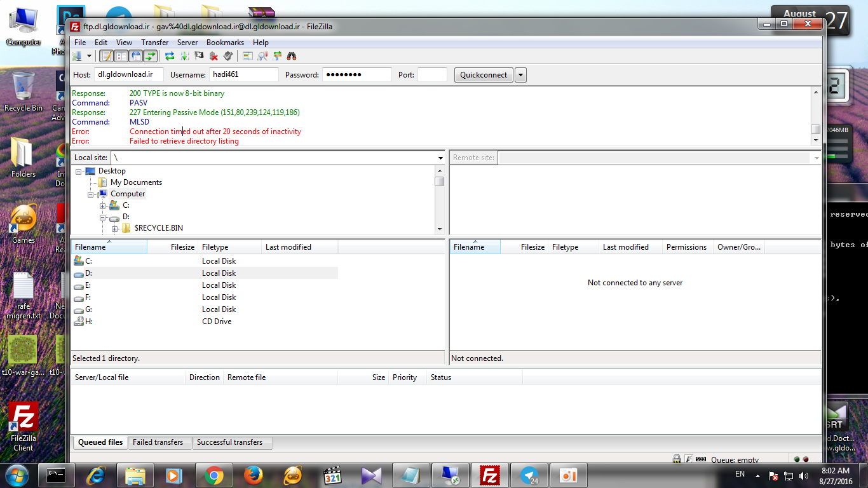
Task: Toggle the remote directory tree view
Action: click(x=135, y=56)
